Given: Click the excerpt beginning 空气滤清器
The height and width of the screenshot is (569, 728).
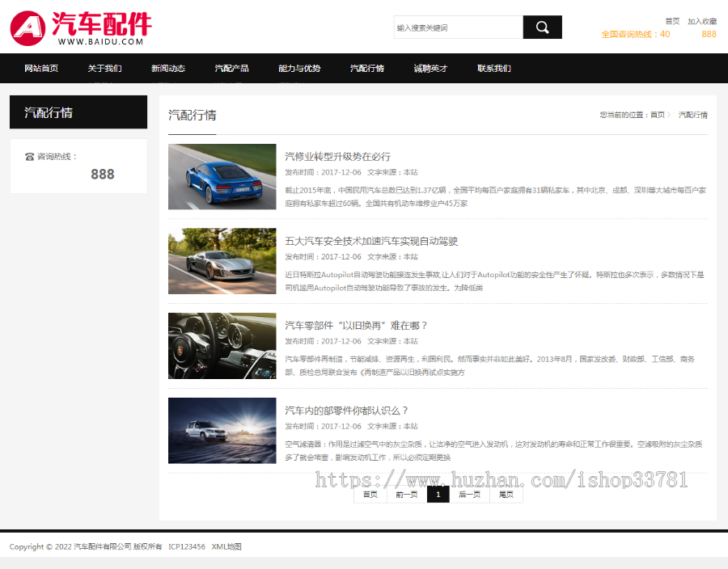Looking at the screenshot, I should coord(493,451).
